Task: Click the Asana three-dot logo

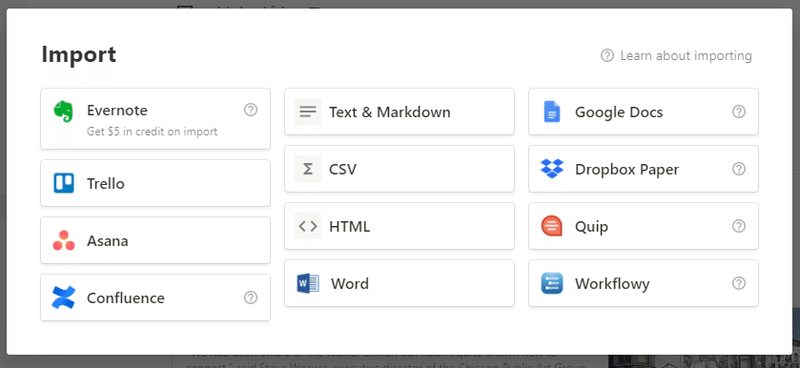Action: (64, 240)
